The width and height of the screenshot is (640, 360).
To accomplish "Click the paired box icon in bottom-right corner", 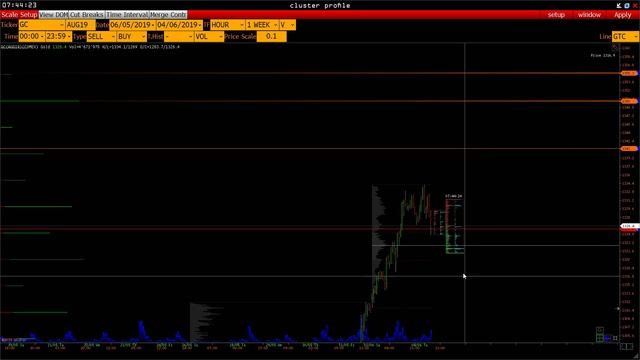I will [627, 347].
